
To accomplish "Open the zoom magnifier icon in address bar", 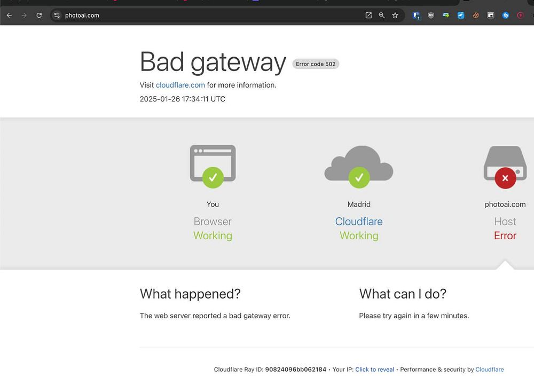I will 382,15.
